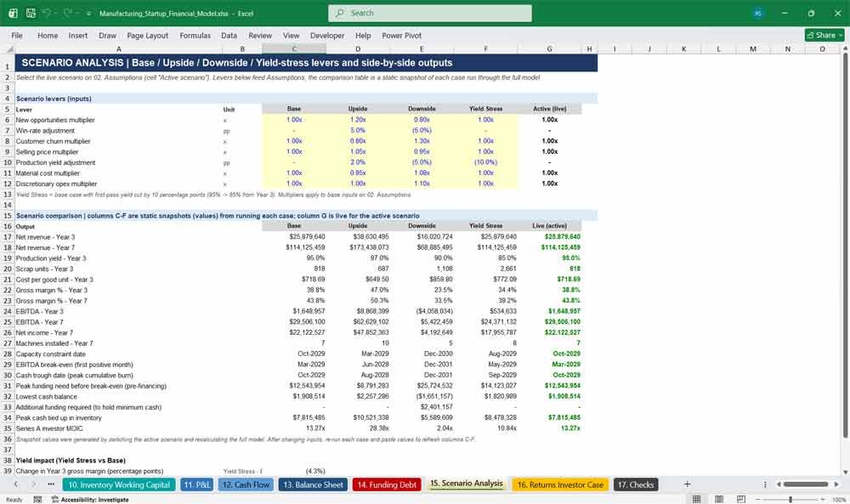Viewport: 850px width, 504px height.
Task: Open the Developer ribbon tab
Action: [x=327, y=35]
